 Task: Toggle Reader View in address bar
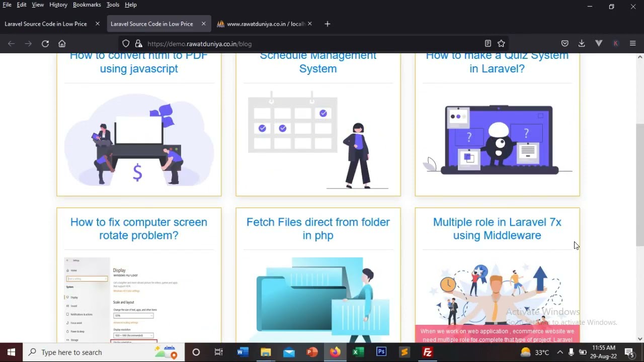tap(488, 44)
